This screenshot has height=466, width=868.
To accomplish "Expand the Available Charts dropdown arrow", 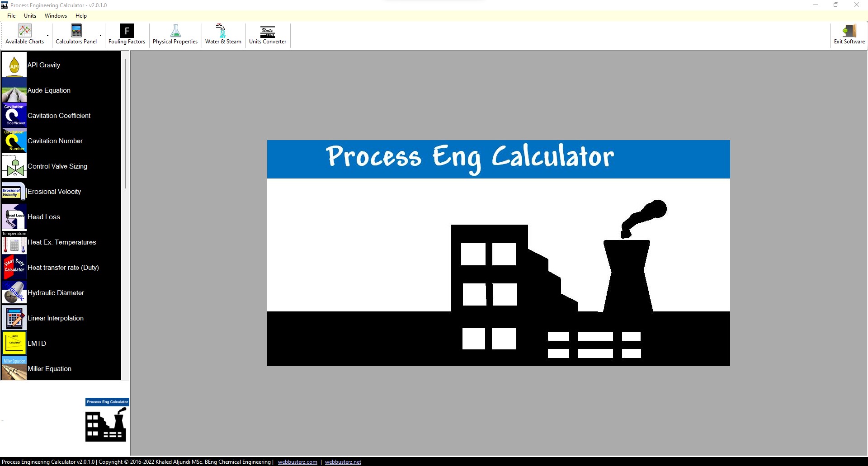I will (x=47, y=35).
